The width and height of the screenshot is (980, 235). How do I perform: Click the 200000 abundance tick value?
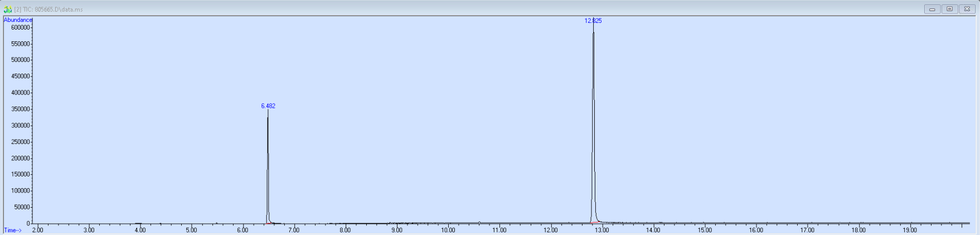[x=20, y=159]
